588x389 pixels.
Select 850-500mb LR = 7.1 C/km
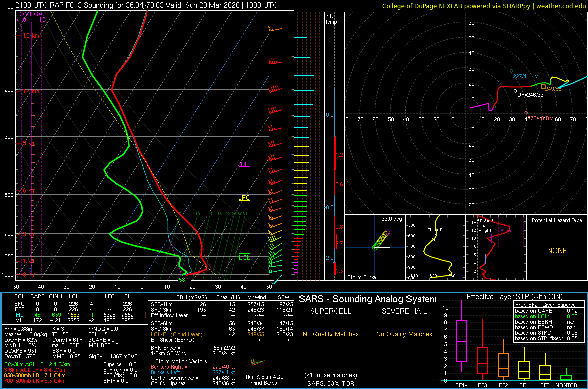click(x=35, y=375)
